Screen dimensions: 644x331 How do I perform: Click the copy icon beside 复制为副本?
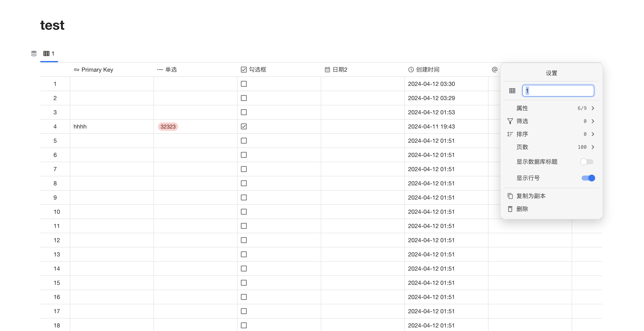pos(510,196)
